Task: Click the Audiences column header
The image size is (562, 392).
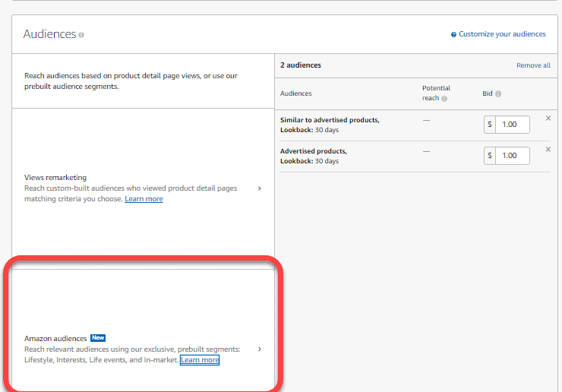Action: coord(295,93)
